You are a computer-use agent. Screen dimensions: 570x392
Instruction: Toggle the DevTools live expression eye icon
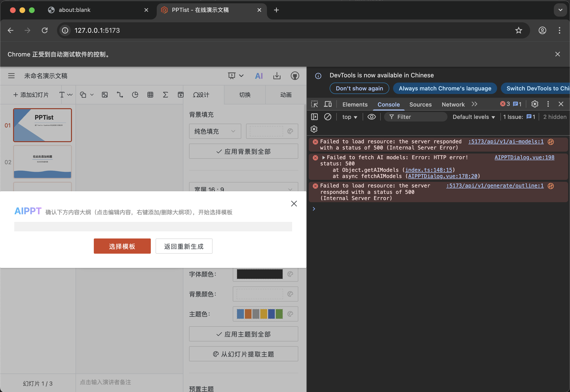click(x=371, y=117)
